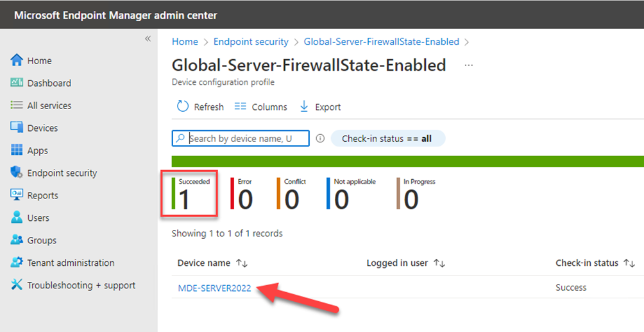Click the Columns layout icon
Image resolution: width=644 pixels, height=332 pixels.
(241, 107)
